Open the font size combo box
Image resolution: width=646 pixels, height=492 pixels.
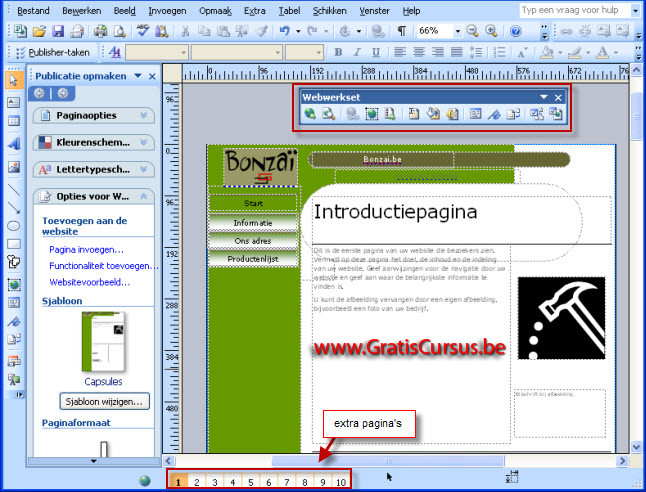coord(304,52)
